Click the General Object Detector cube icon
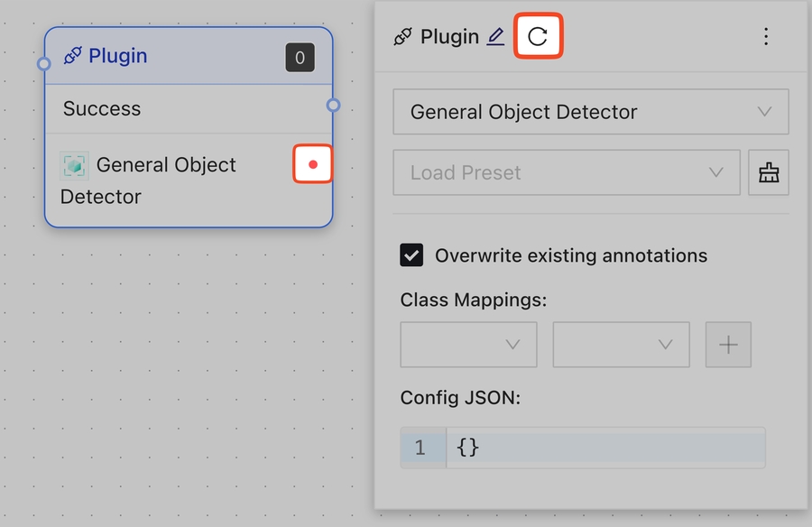 (x=75, y=165)
